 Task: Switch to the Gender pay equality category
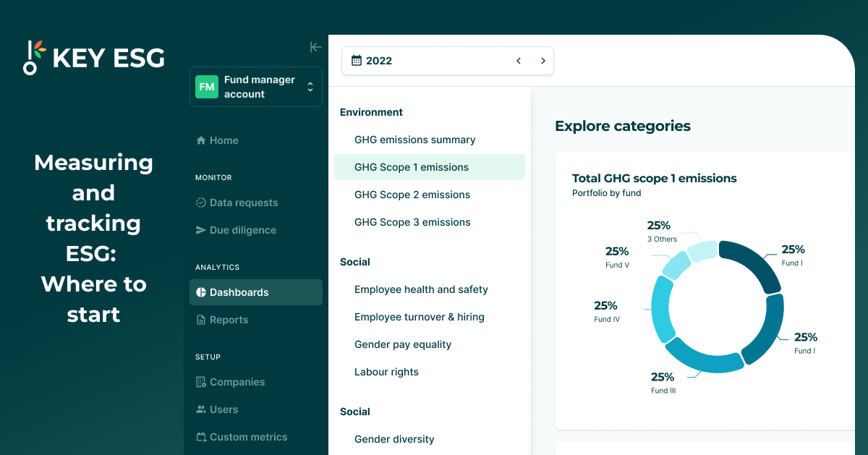[x=402, y=344]
